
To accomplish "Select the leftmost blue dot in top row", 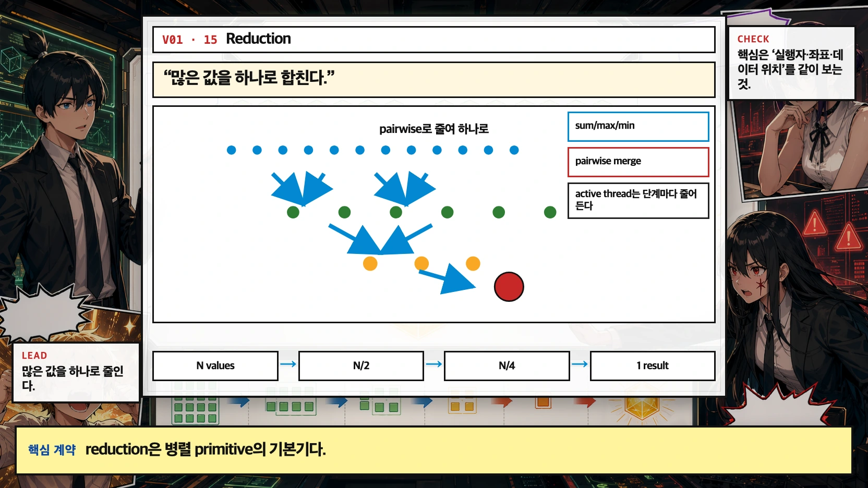I will [x=232, y=150].
